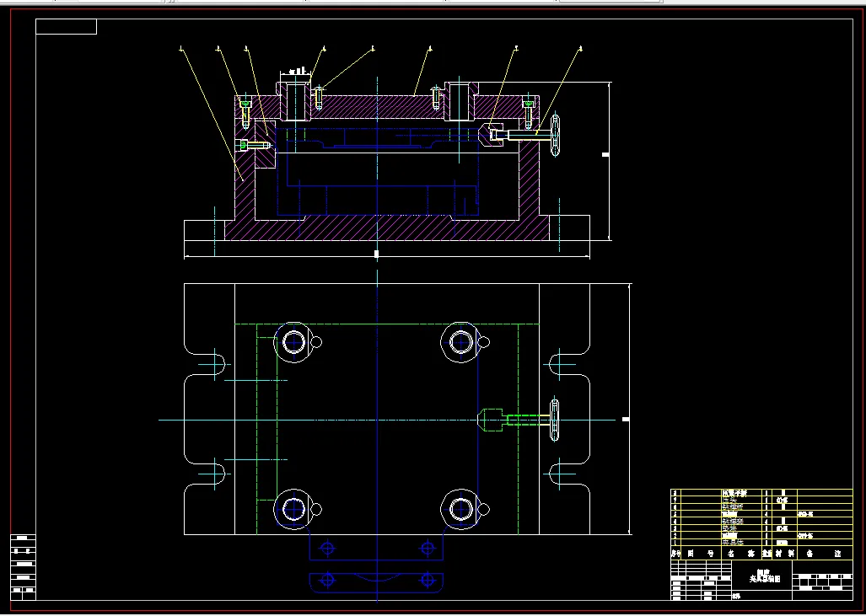Select the dimension text above the left bushing
Image resolution: width=866 pixels, height=616 pixels.
click(297, 71)
